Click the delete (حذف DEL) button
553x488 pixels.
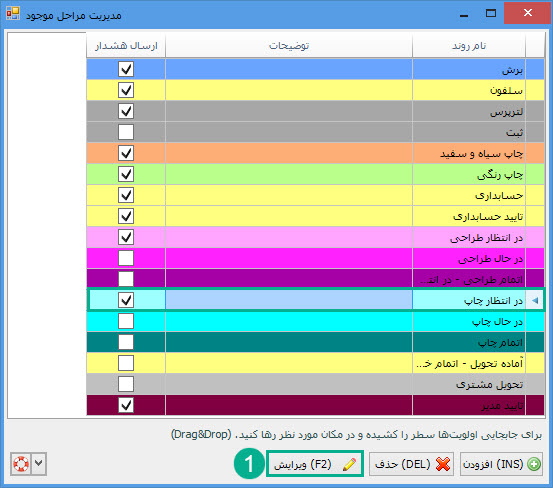coord(411,464)
